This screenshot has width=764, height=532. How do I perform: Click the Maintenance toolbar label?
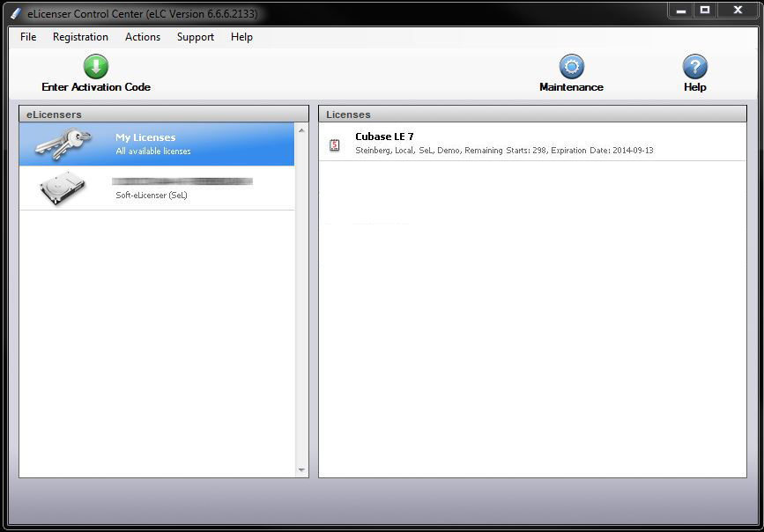pos(572,87)
